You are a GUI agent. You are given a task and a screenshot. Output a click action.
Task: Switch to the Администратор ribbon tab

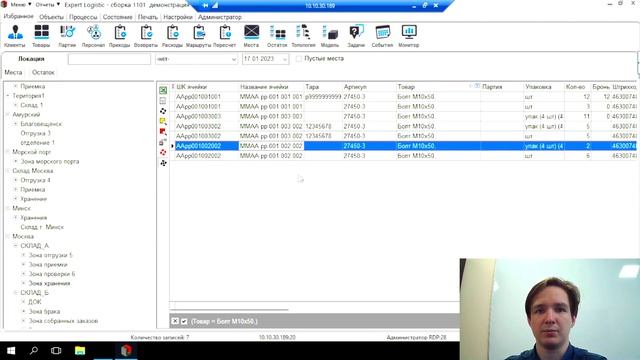tap(220, 17)
